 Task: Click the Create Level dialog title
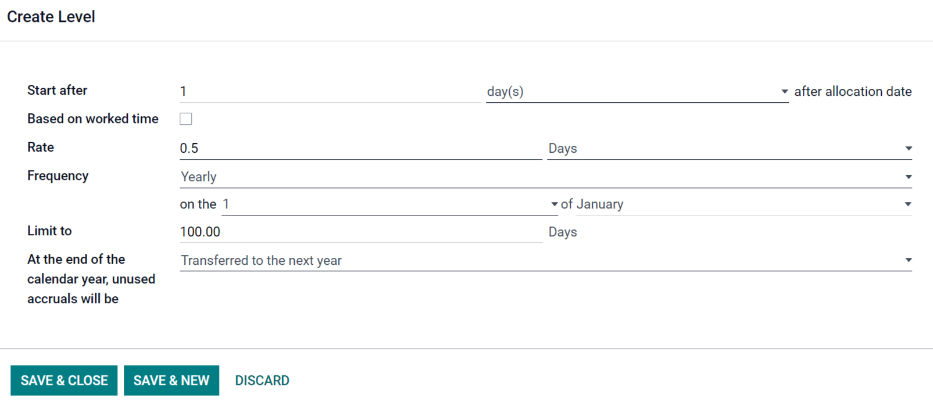pyautogui.click(x=51, y=17)
